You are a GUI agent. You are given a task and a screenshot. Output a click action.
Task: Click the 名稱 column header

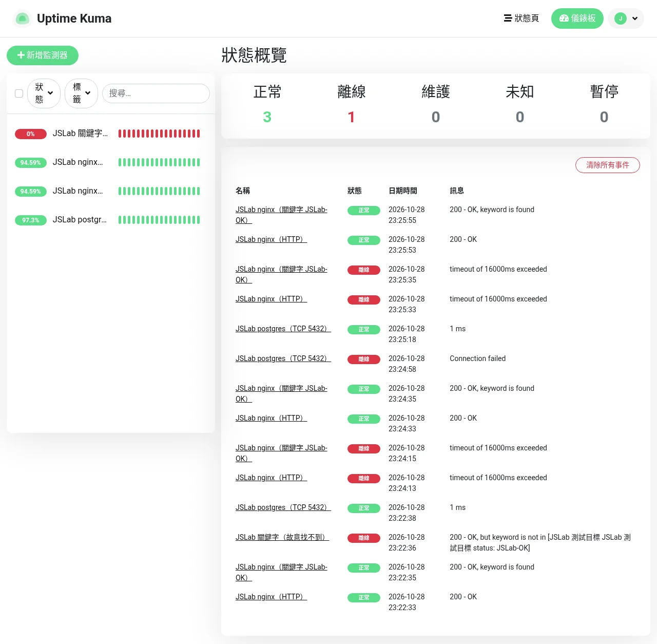coord(243,191)
